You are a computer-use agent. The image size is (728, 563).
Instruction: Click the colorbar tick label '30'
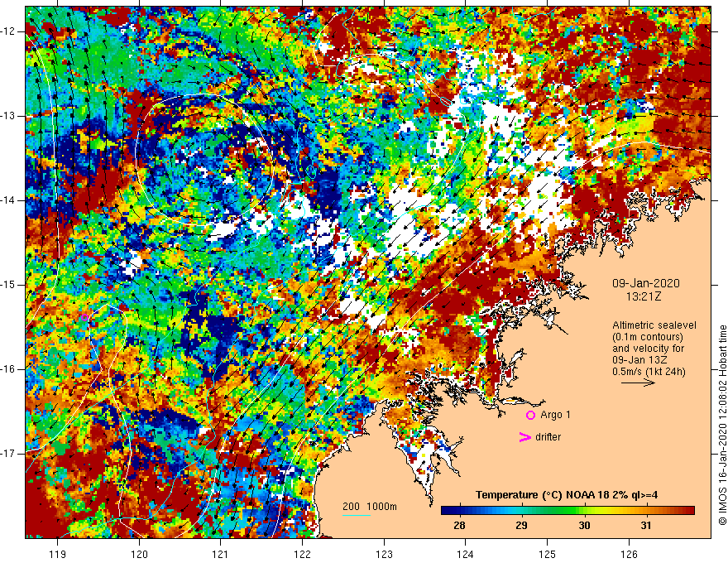pos(584,526)
